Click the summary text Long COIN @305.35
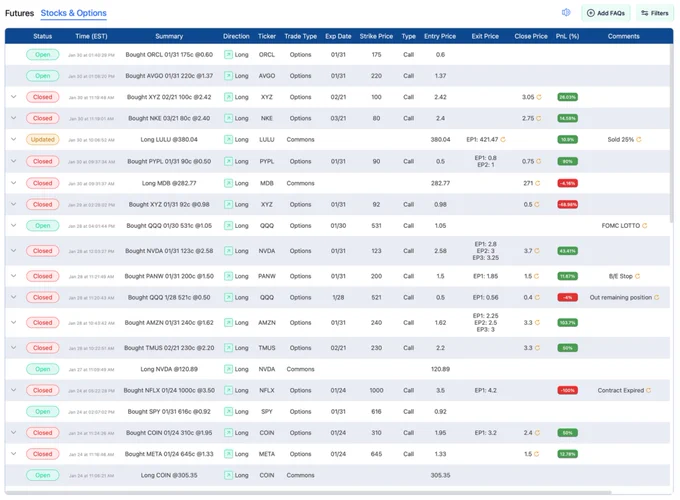The image size is (680, 500). point(169,475)
